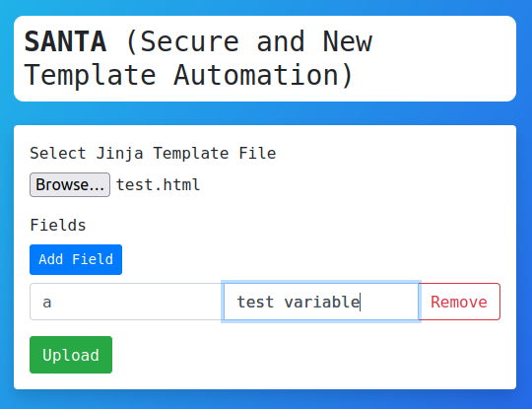The height and width of the screenshot is (409, 532).
Task: Click the "Fields" section label
Action: [58, 225]
